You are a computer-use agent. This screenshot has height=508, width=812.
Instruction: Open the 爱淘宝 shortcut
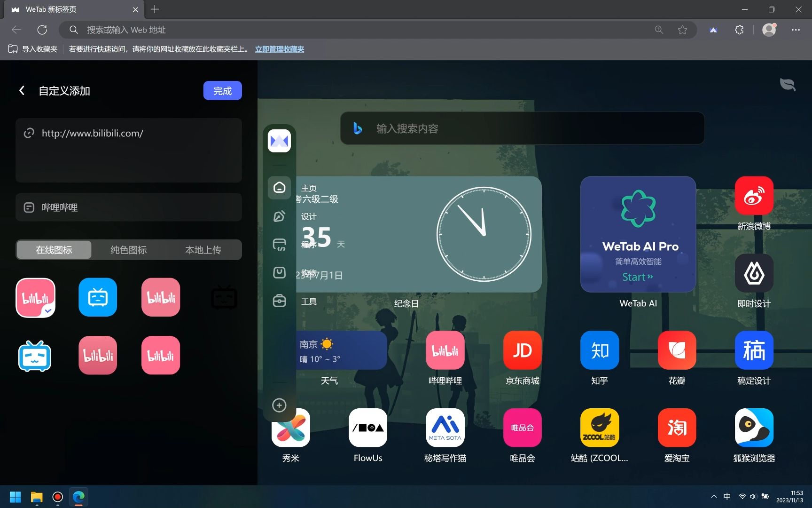pos(677,428)
